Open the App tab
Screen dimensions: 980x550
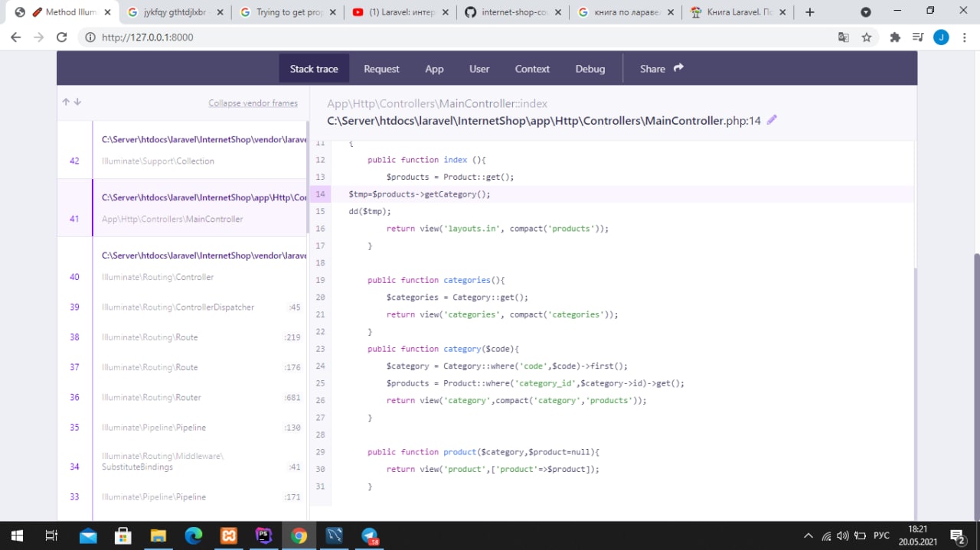pyautogui.click(x=434, y=69)
